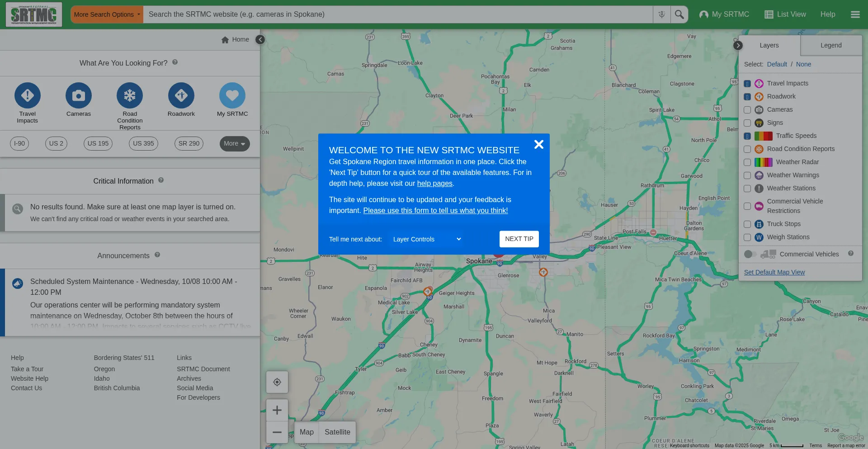Activate the microphone voice search icon
The width and height of the screenshot is (868, 449).
click(x=661, y=14)
